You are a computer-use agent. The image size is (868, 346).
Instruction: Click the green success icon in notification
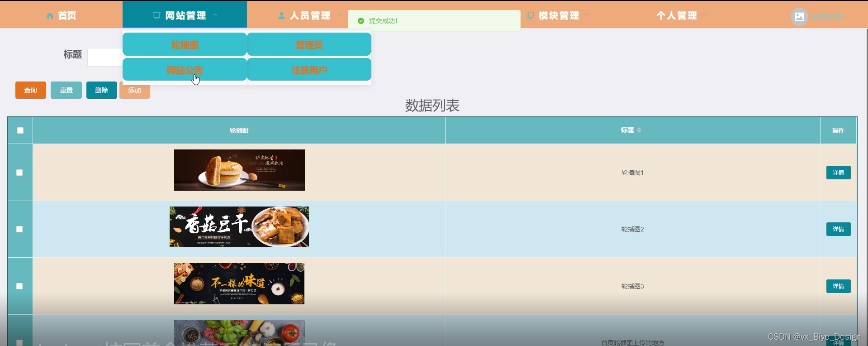click(361, 21)
